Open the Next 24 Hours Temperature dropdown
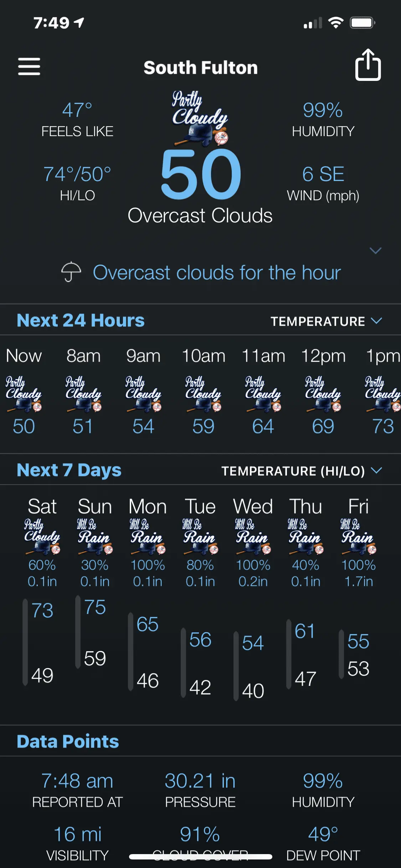The width and height of the screenshot is (401, 868). pyautogui.click(x=326, y=321)
